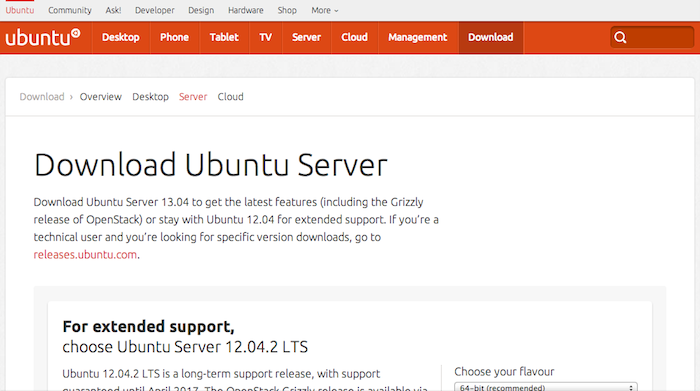Click the 'For extended support,' heading
The image size is (700, 391).
(148, 327)
